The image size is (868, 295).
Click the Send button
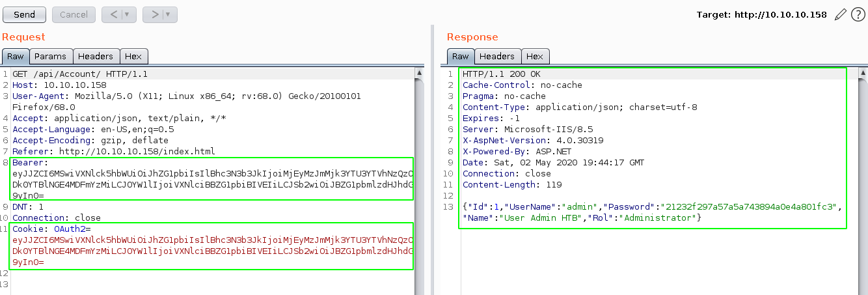point(24,14)
